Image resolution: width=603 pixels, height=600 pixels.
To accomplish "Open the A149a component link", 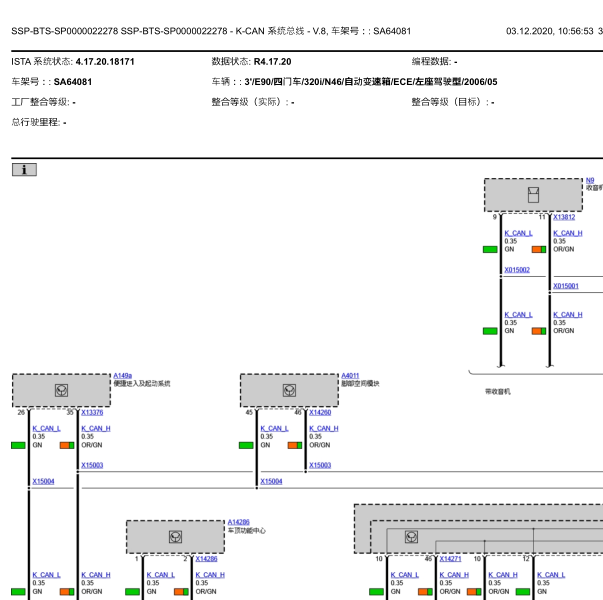I will pos(123,375).
